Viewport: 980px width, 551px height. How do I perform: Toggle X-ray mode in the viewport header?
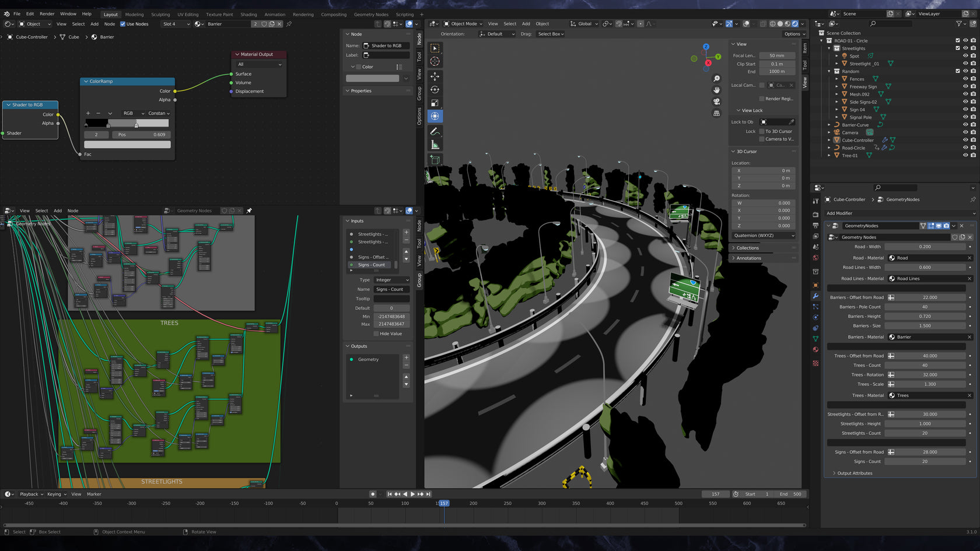point(763,24)
